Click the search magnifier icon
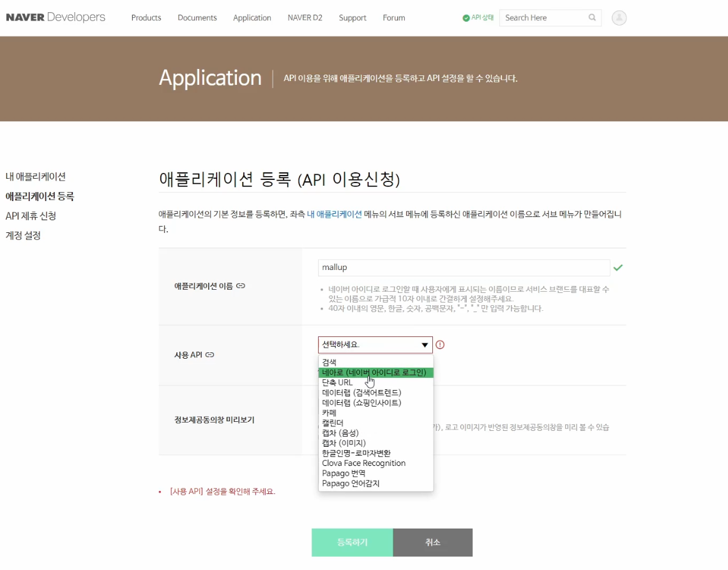728x570 pixels. point(592,18)
